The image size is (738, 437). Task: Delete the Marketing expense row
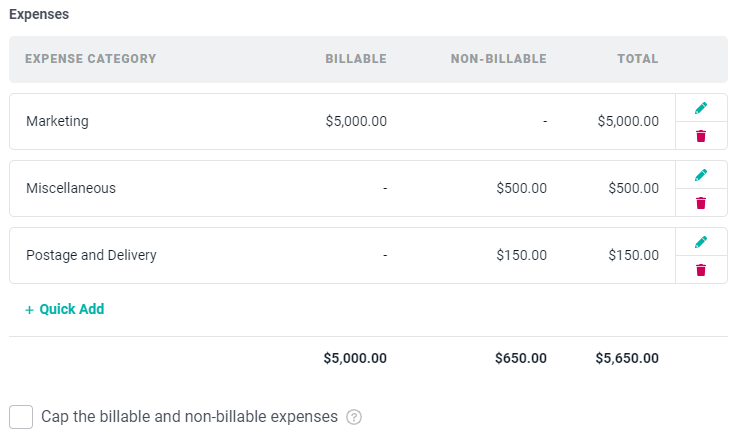click(x=701, y=136)
